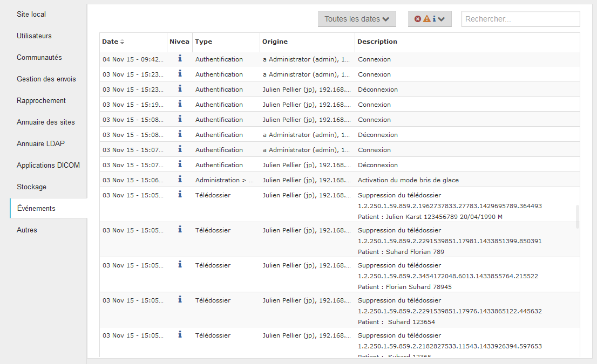Viewport: 597px width, 364px height.
Task: Click info icon of Suhard Florian 789 row
Action: point(180,229)
